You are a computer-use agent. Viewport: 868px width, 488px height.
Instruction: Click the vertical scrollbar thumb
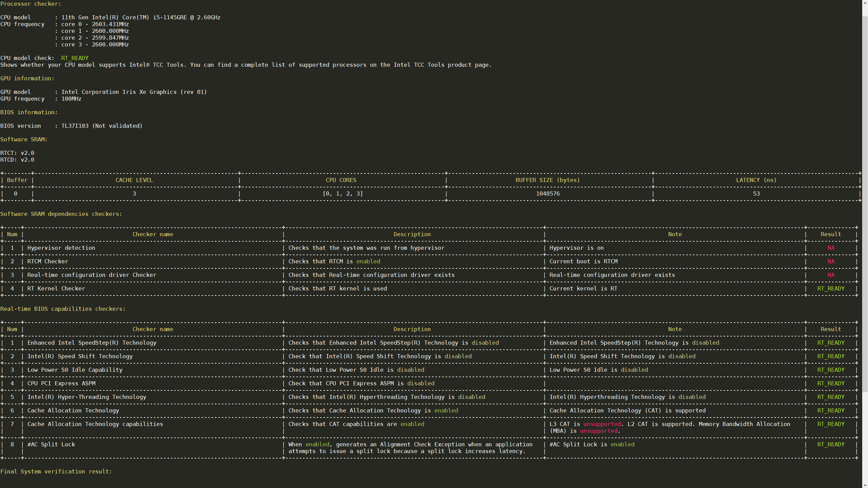pos(865,203)
